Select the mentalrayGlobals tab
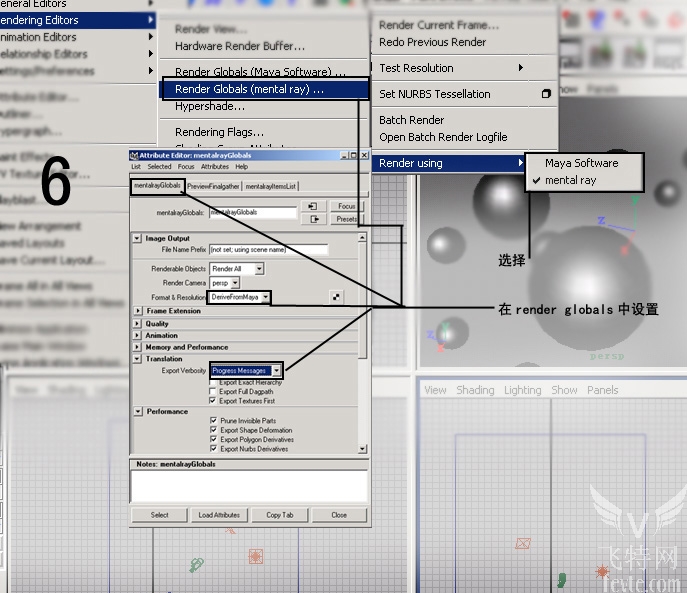The image size is (687, 593). (157, 186)
